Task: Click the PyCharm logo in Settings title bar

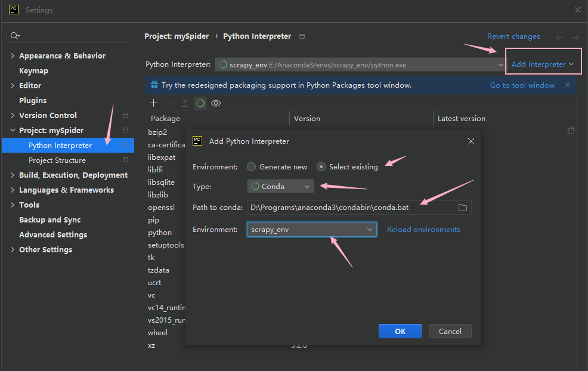Action: (x=14, y=10)
